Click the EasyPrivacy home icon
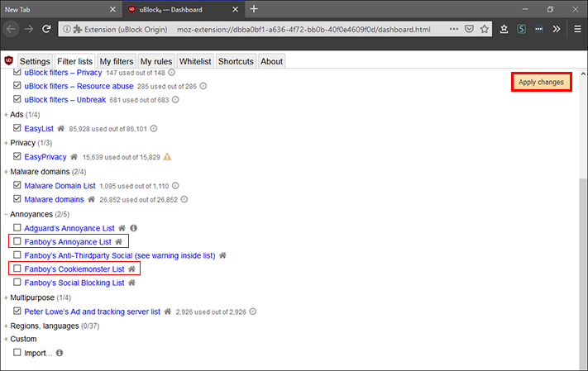Screen dimensions: 588x371 74,157
